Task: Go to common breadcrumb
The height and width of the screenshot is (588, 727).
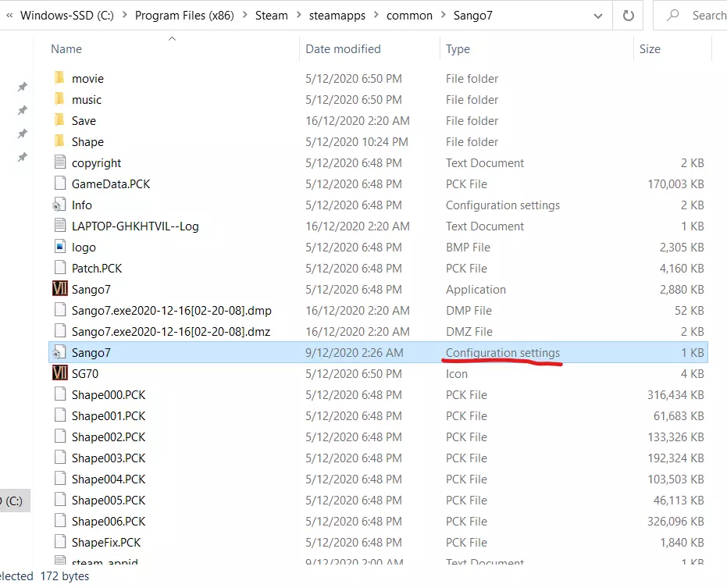Action: (x=409, y=16)
